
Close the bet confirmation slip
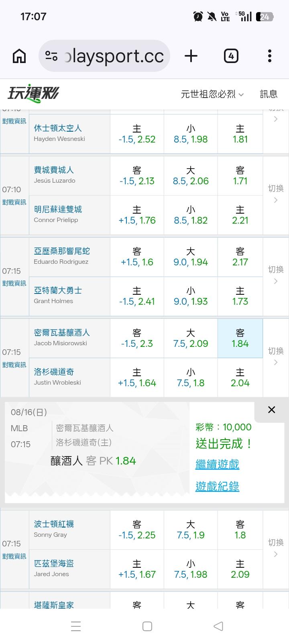[272, 410]
